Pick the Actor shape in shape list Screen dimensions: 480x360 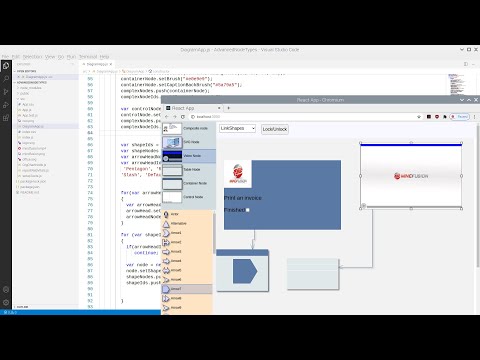point(187,214)
